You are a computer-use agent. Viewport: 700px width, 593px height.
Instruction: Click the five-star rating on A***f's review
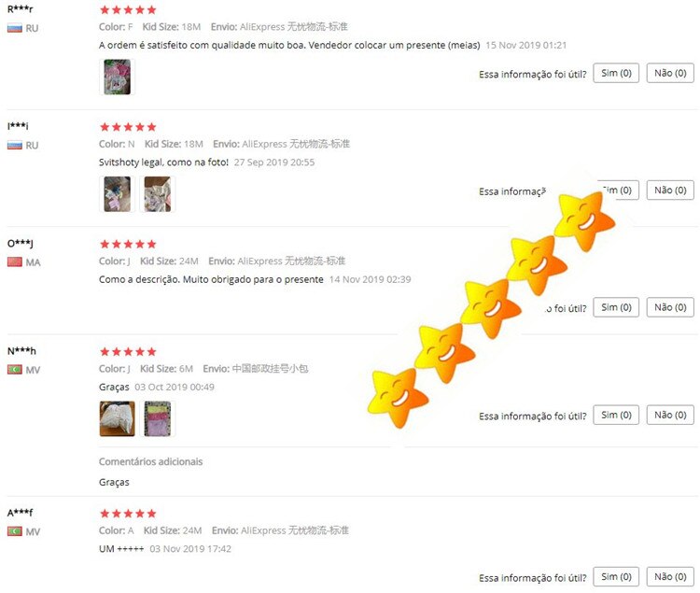pos(128,513)
